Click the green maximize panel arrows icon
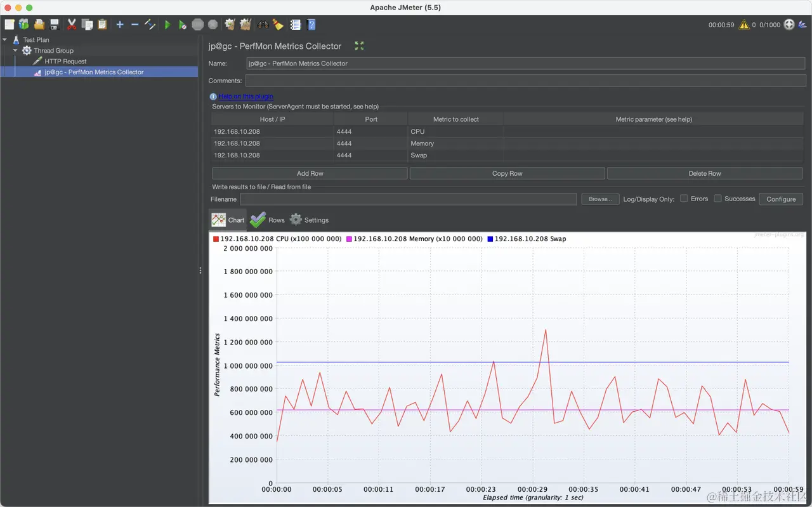 359,46
